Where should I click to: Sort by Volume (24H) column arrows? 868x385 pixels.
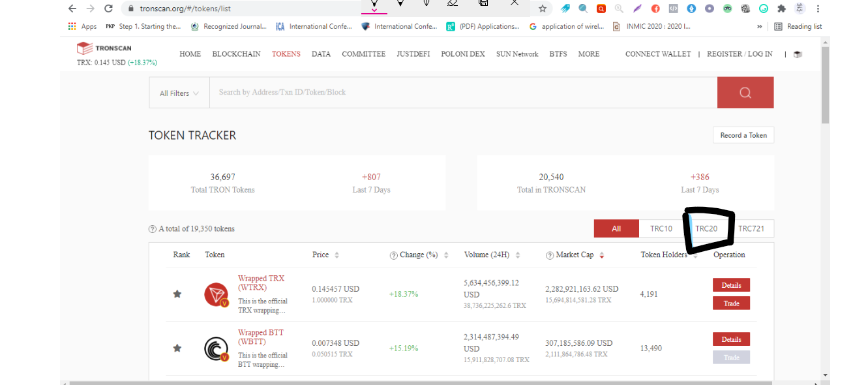(517, 255)
